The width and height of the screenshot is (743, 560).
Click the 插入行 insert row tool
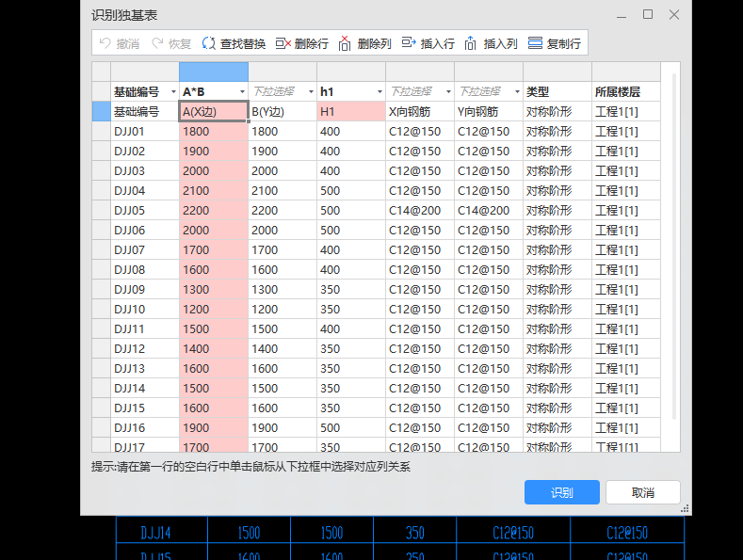pyautogui.click(x=428, y=43)
